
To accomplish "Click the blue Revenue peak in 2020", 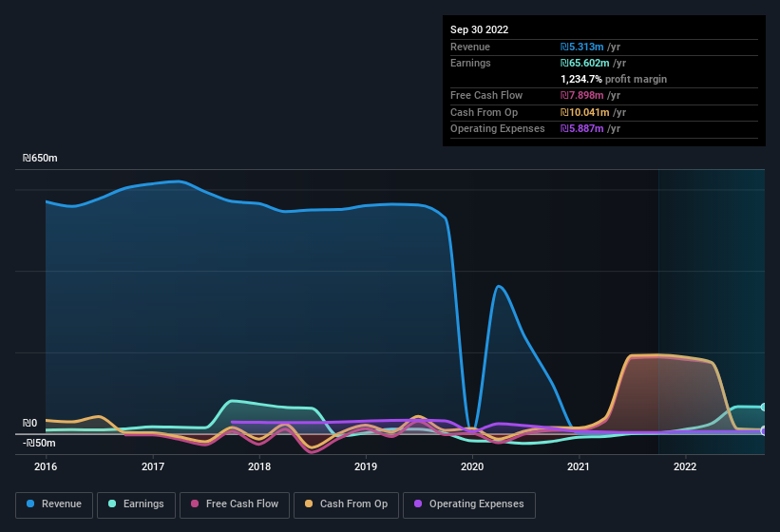I will coord(499,286).
